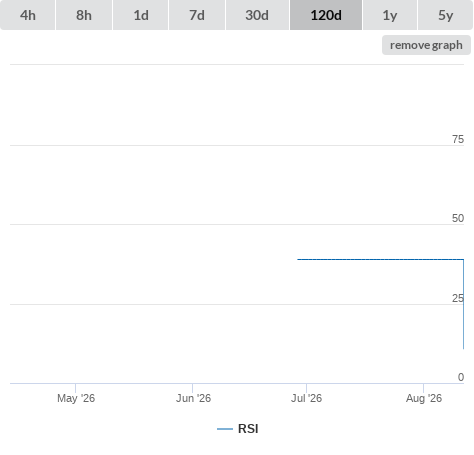Click the vertical RSI drop at the right edge
The width and height of the screenshot is (474, 455).
(x=463, y=304)
